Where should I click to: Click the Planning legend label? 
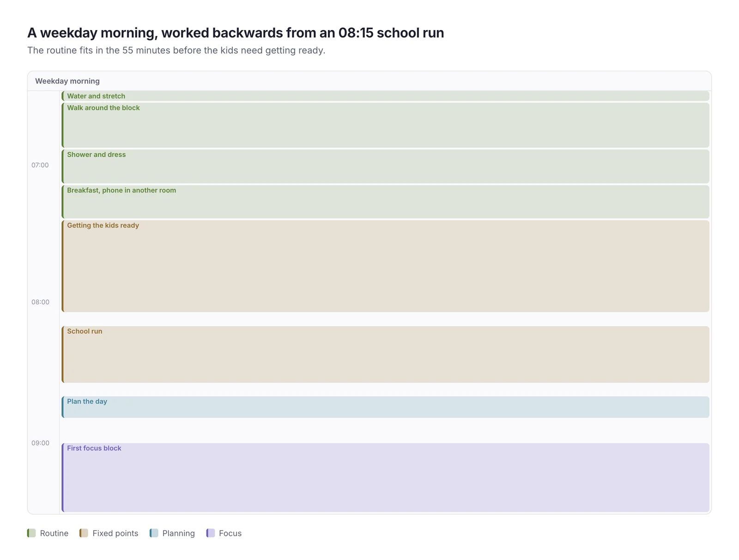[179, 533]
